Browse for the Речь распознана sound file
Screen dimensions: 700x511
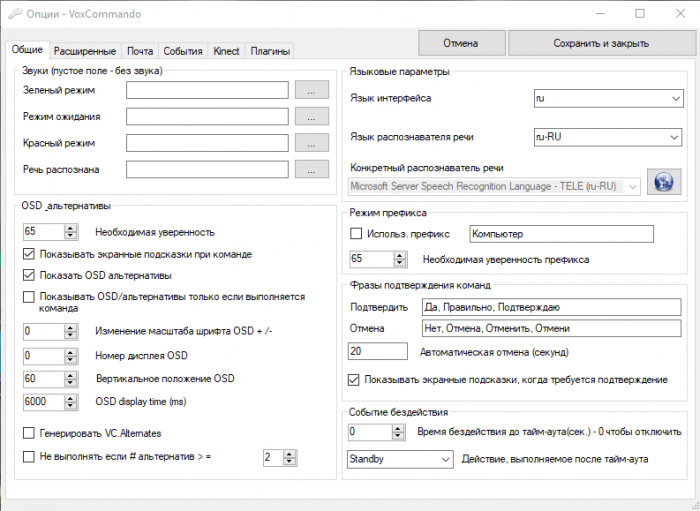[x=312, y=169]
